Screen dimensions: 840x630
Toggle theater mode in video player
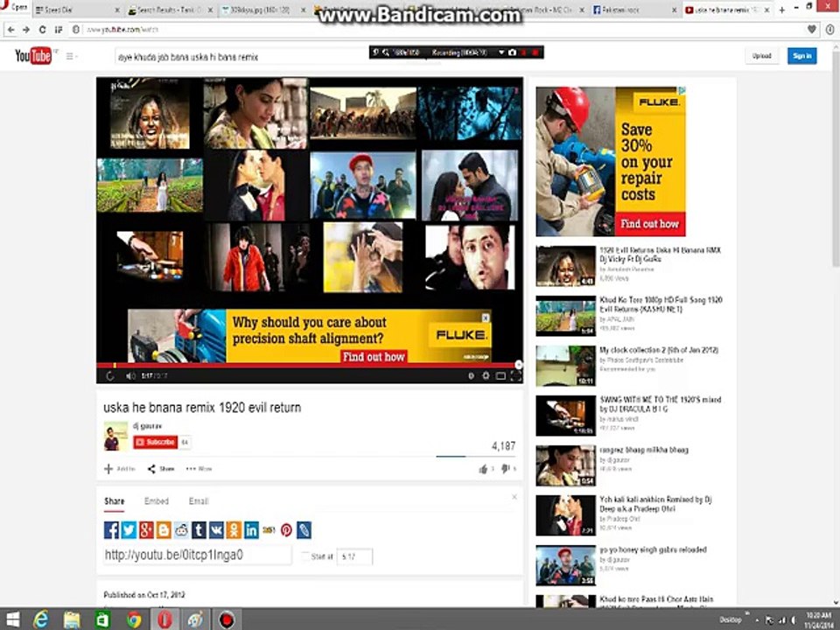coord(500,376)
